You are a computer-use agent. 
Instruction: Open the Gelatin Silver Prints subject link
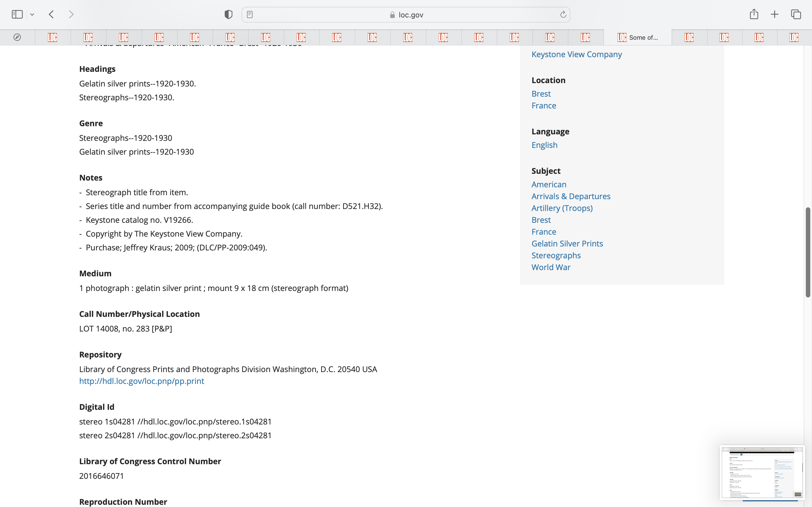tap(567, 243)
